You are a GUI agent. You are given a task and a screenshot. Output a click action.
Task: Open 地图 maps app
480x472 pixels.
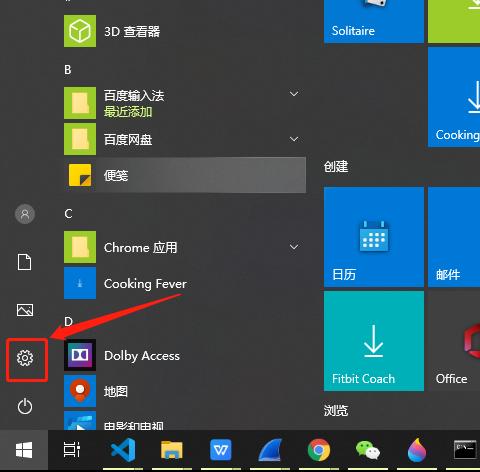(185, 391)
